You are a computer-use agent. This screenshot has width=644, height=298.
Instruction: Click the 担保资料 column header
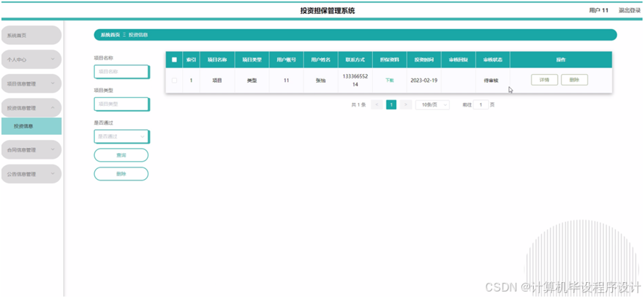tap(389, 59)
